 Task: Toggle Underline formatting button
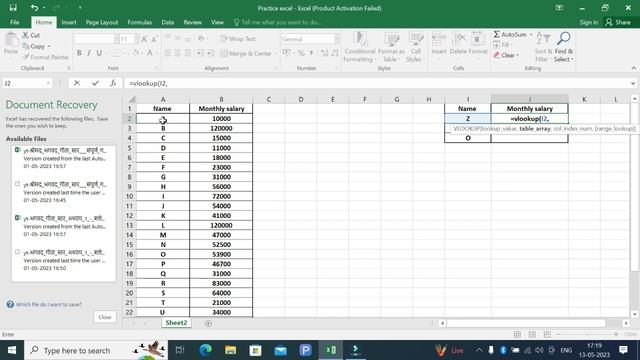pyautogui.click(x=99, y=53)
